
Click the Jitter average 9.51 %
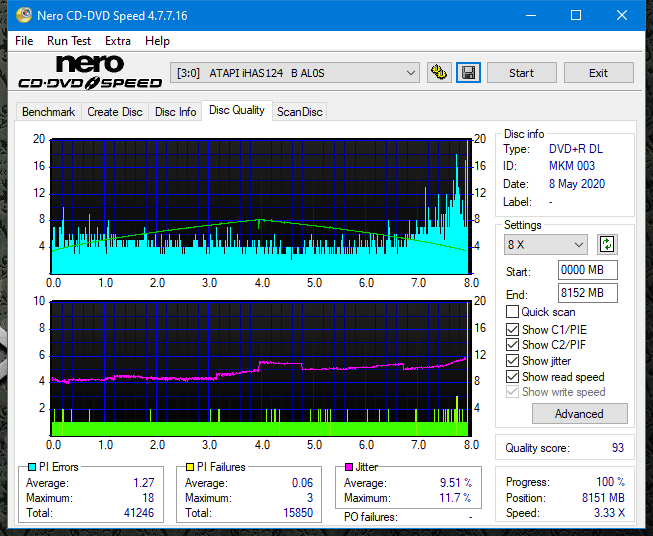coord(456,483)
